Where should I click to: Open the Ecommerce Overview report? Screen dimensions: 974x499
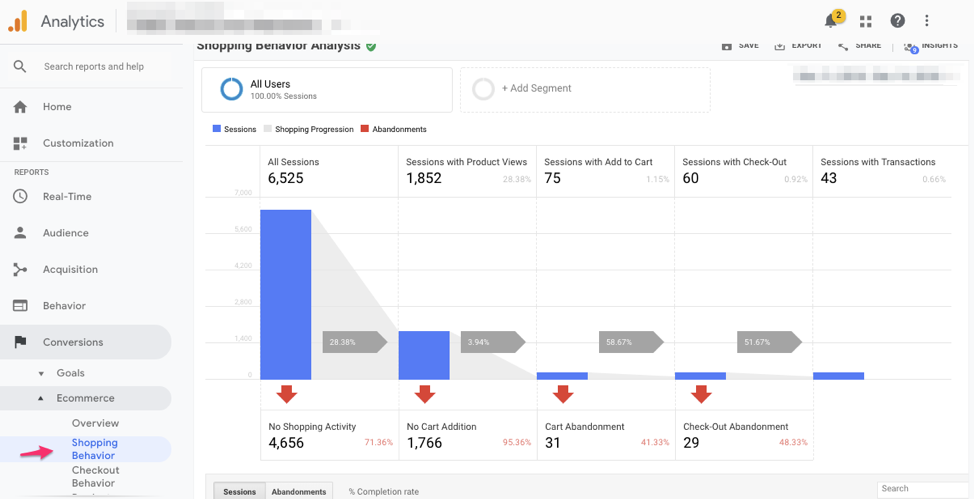coord(95,423)
